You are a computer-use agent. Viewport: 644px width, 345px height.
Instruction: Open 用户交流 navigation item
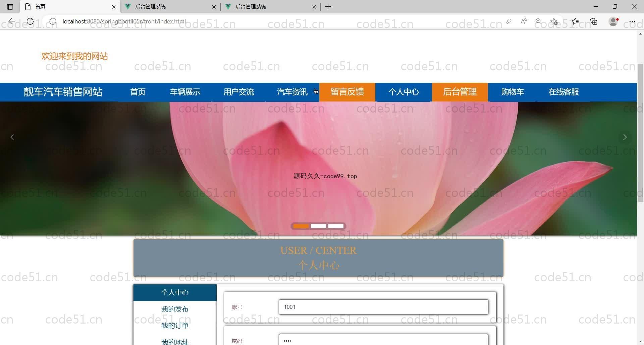pyautogui.click(x=239, y=92)
